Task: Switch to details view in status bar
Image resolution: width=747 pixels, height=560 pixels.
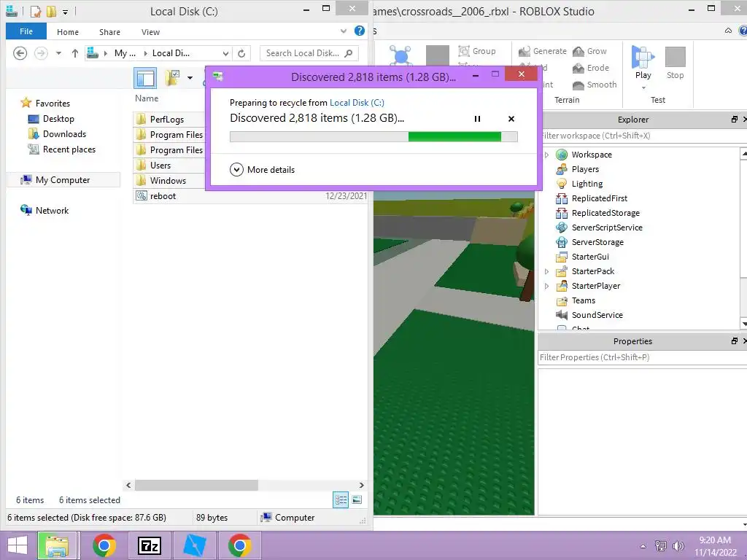Action: point(341,499)
